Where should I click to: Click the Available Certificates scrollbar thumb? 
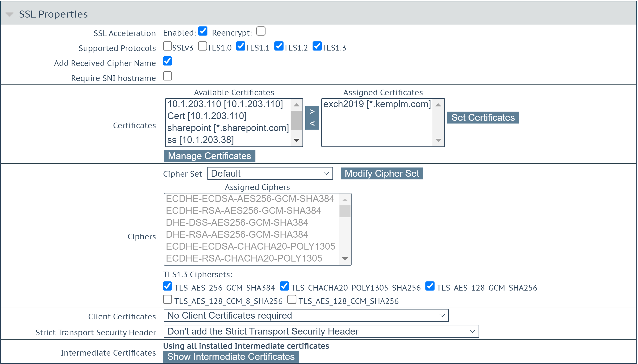click(x=296, y=120)
